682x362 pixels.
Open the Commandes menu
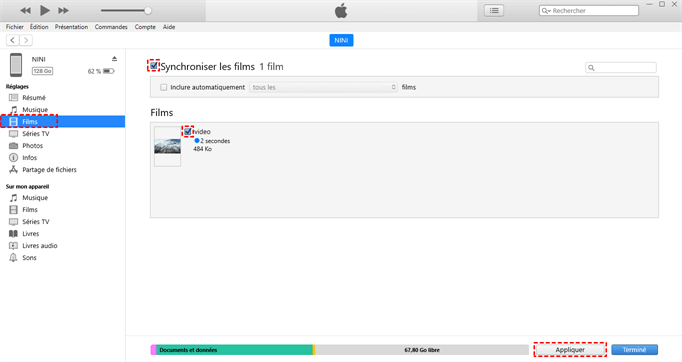[111, 27]
